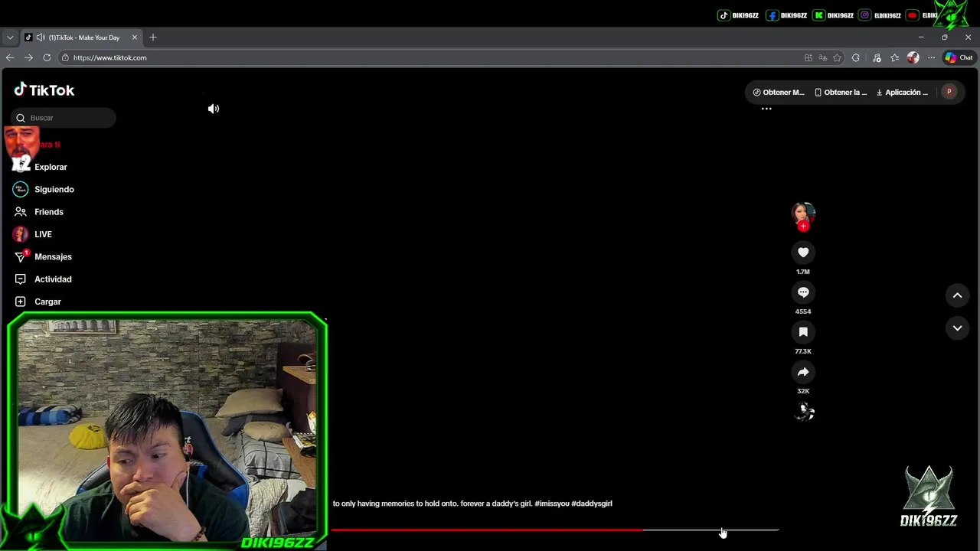980x551 pixels.
Task: Mute the TikTok video sound
Action: [x=214, y=109]
